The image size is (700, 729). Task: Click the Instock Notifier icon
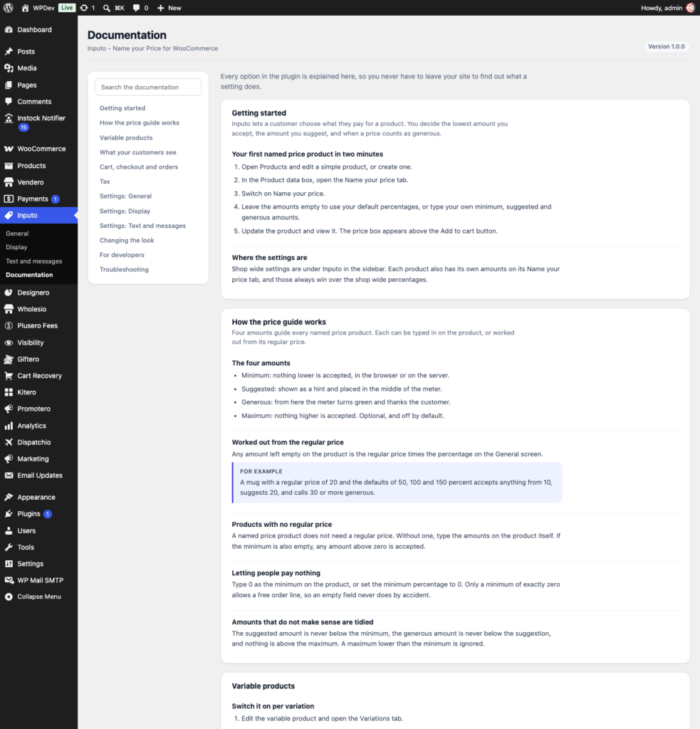[9, 118]
